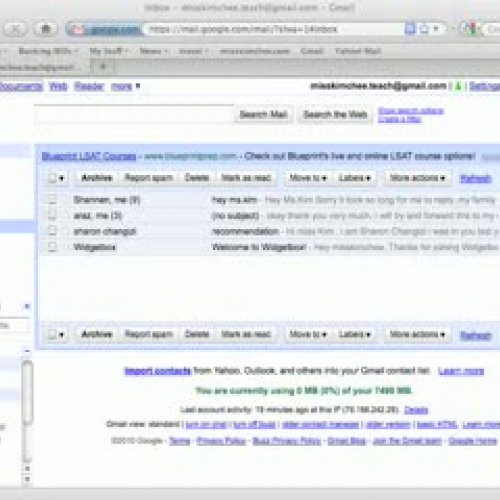This screenshot has width=500, height=500.
Task: Check the box for the (no subject) email
Action: pos(52,215)
